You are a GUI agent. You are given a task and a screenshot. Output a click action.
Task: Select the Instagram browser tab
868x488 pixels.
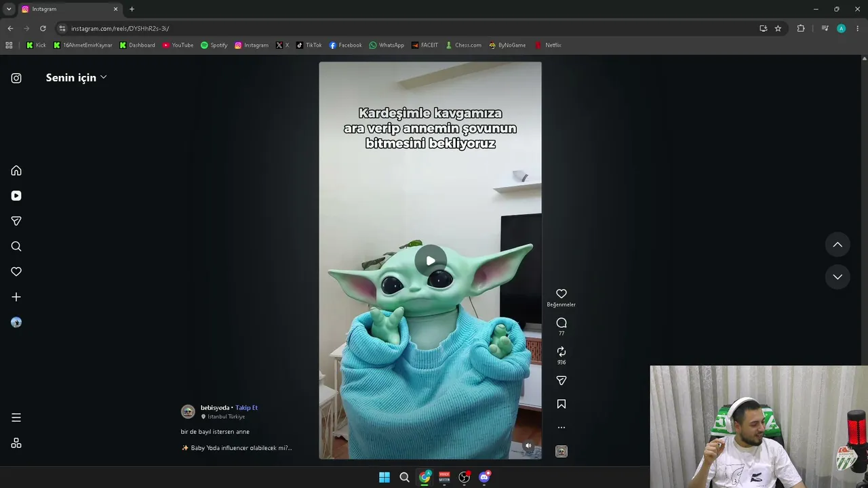click(70, 9)
